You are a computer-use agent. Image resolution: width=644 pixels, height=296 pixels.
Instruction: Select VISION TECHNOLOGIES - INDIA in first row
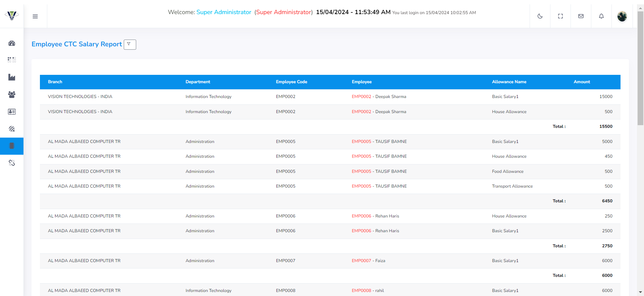click(80, 97)
